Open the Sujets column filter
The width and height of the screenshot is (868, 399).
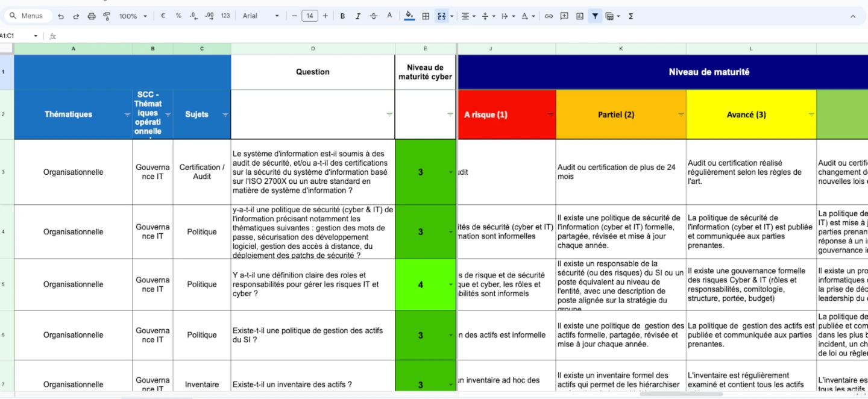pyautogui.click(x=225, y=115)
